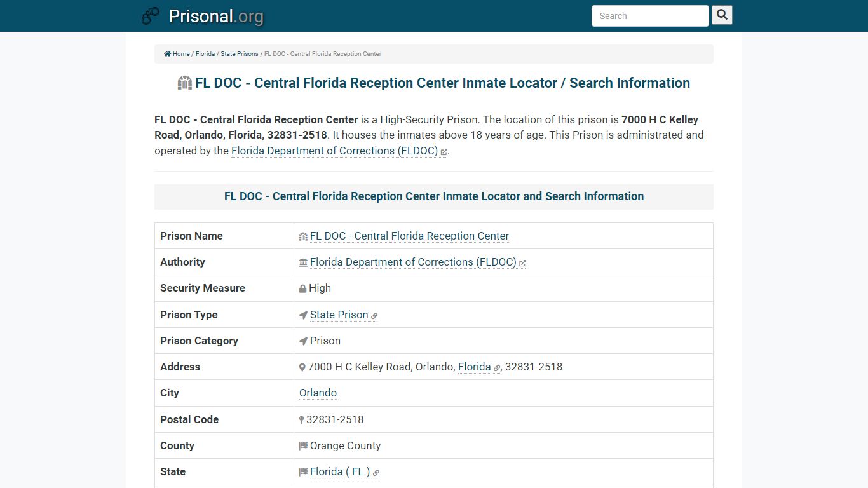Click the main page heading about Inmate Locator
This screenshot has height=488, width=868.
pyautogui.click(x=442, y=83)
